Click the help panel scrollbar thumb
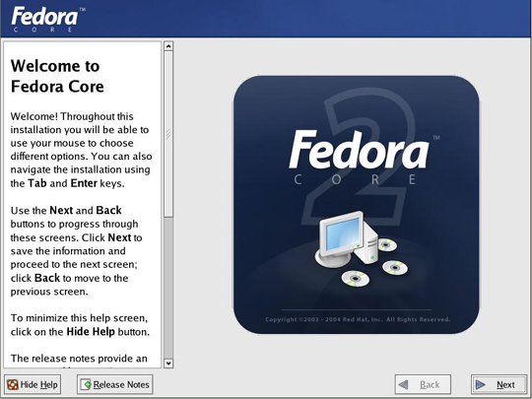This screenshot has width=532, height=399. pos(168,134)
